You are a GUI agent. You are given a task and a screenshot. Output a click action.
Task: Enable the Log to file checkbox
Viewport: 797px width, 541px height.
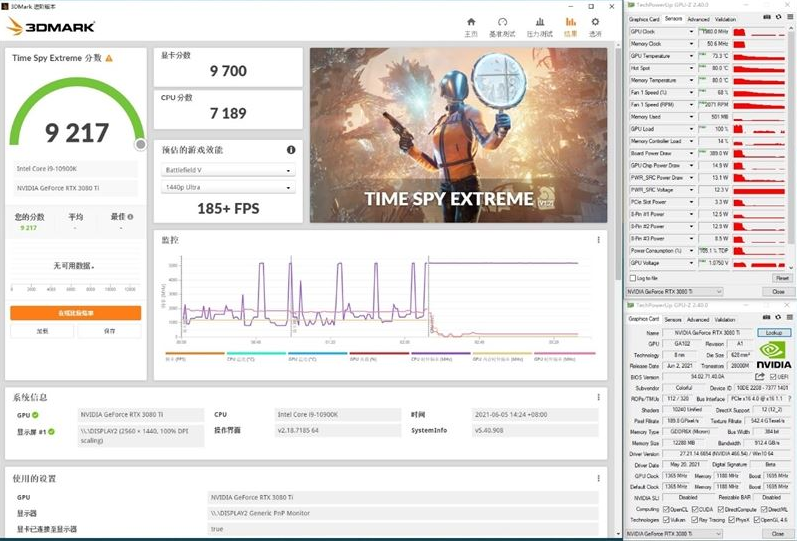pyautogui.click(x=631, y=277)
